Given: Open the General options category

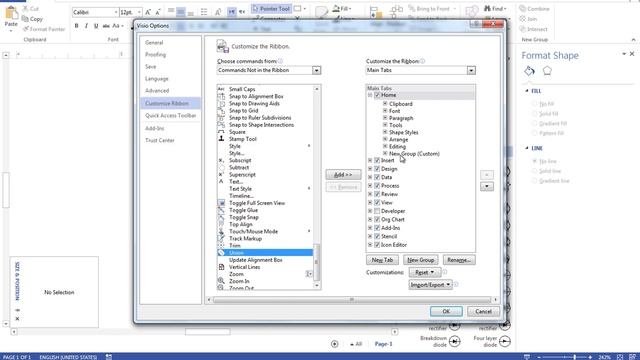Looking at the screenshot, I should (x=154, y=42).
